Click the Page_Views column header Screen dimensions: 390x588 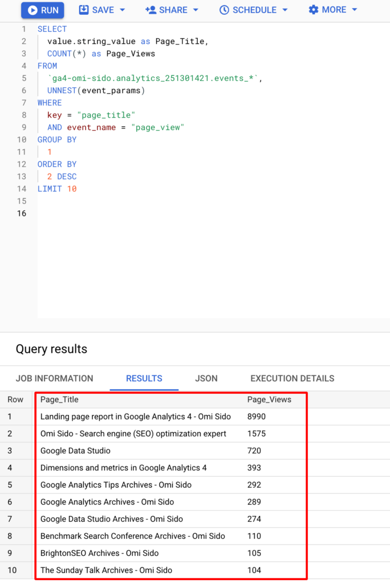tap(269, 400)
